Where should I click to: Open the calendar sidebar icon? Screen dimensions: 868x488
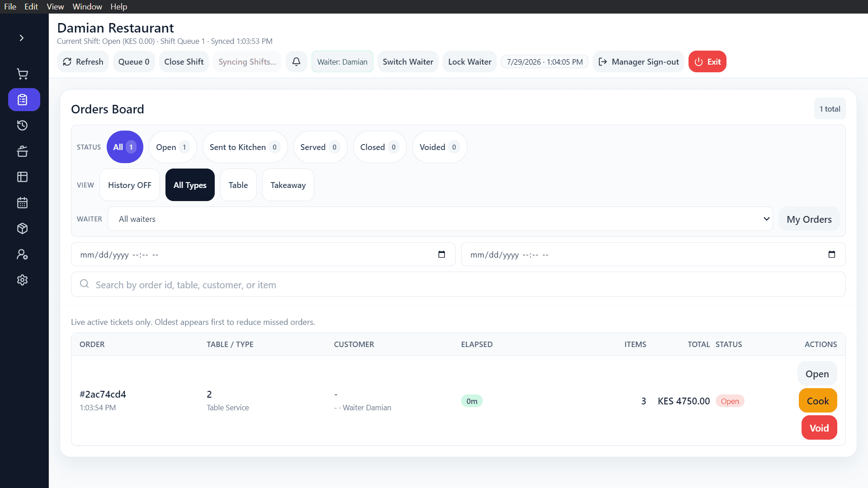pos(22,202)
